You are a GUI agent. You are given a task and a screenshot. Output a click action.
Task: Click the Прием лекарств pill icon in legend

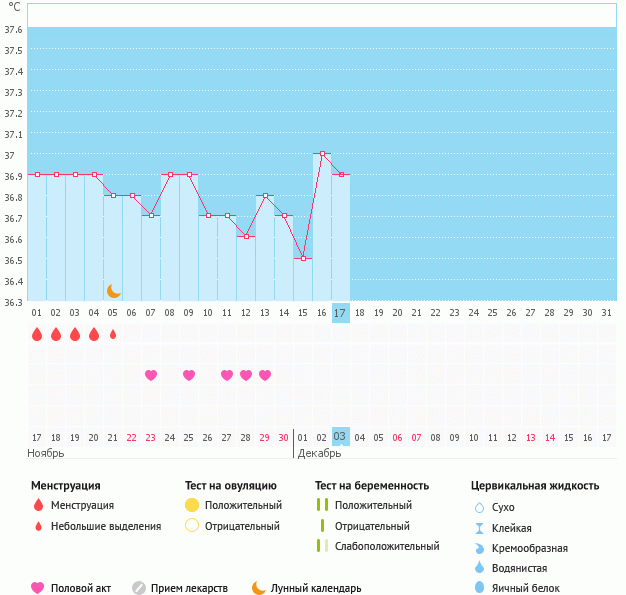139,588
